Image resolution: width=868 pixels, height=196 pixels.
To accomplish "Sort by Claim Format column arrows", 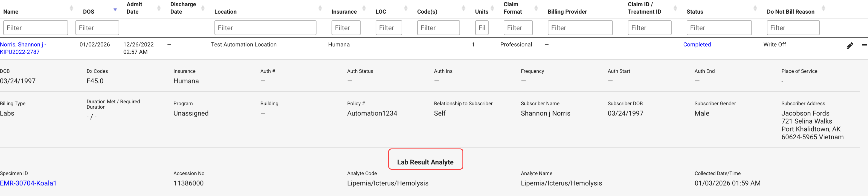I will click(x=536, y=8).
